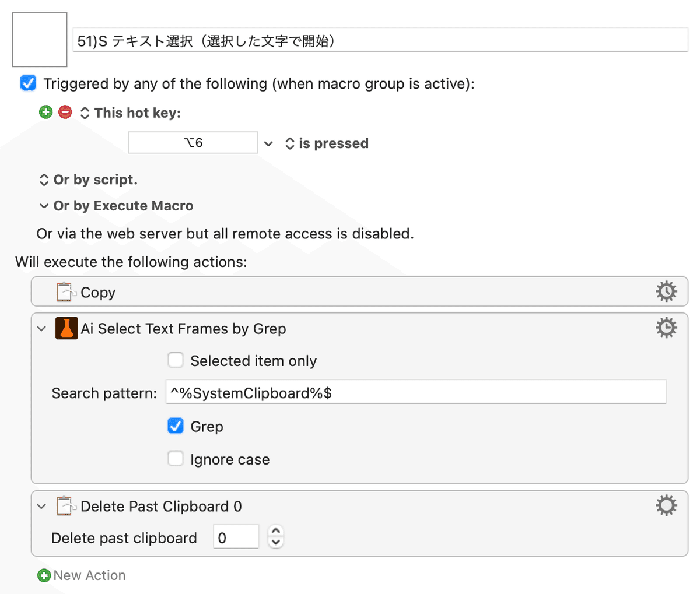Click the Copy action clipboard icon
The image size is (700, 594).
66,291
